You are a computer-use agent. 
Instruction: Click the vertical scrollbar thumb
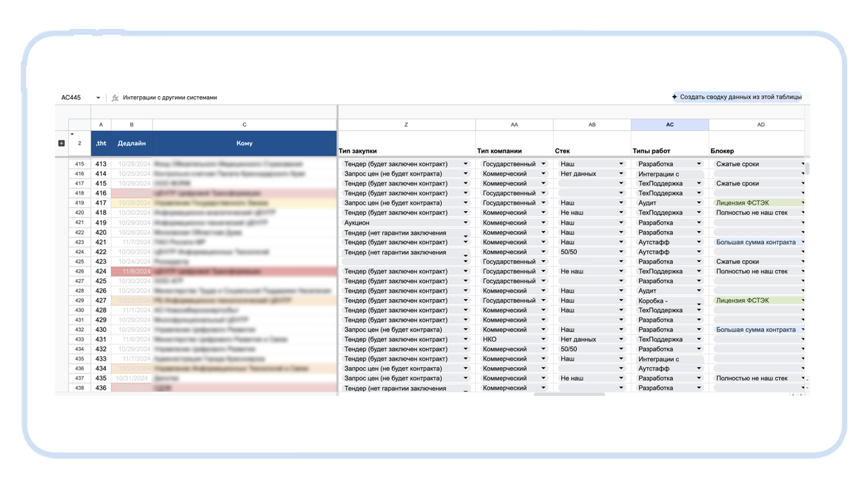click(x=807, y=168)
